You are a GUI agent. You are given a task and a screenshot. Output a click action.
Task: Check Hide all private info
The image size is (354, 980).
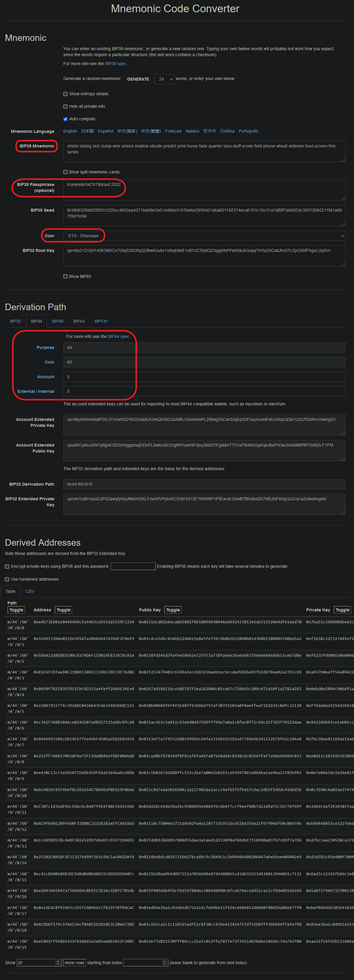(65, 107)
